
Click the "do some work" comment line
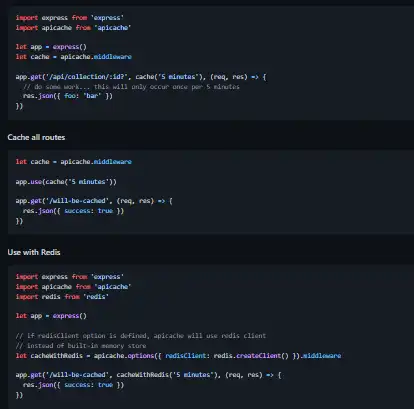pyautogui.click(x=131, y=87)
